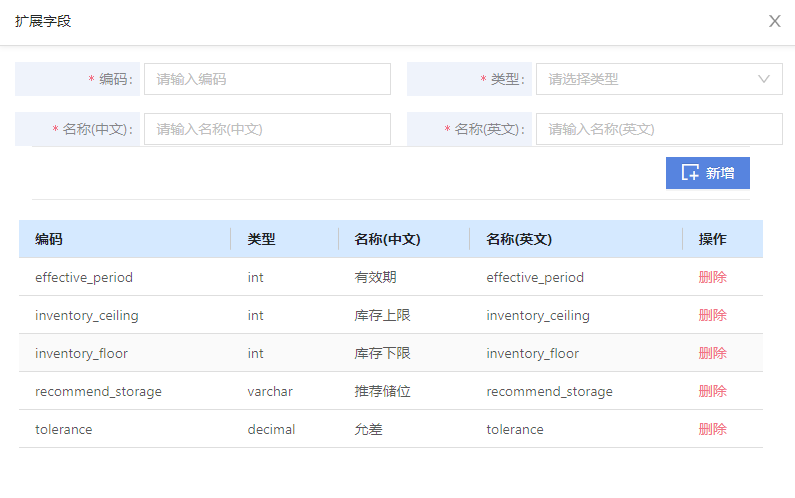Focus the 名称(中文) input field

[267, 129]
